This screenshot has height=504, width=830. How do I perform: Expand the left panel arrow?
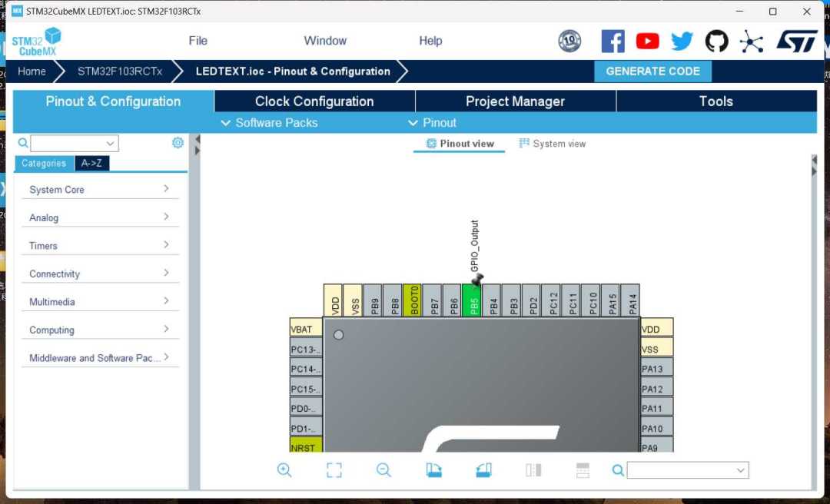pyautogui.click(x=198, y=151)
